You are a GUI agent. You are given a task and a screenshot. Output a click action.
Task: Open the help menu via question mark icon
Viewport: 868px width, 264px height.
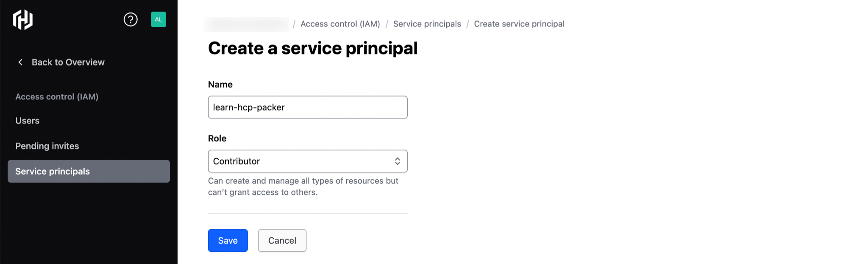(131, 19)
